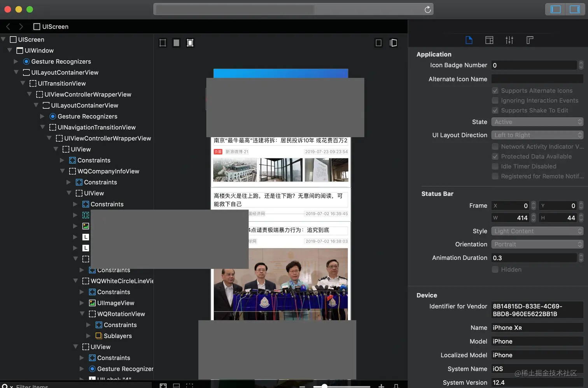The width and height of the screenshot is (588, 388).
Task: Open the Style dropdown showing Light Content
Action: (x=537, y=231)
